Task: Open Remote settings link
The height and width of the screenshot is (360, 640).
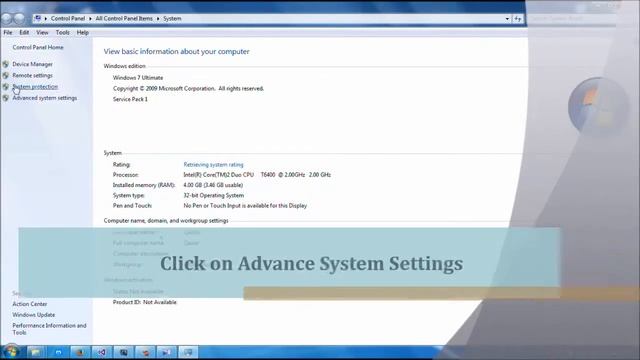Action: [32, 76]
